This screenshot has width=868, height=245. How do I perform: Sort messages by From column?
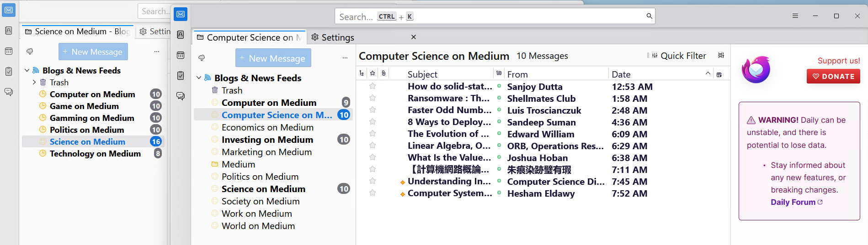[556, 74]
